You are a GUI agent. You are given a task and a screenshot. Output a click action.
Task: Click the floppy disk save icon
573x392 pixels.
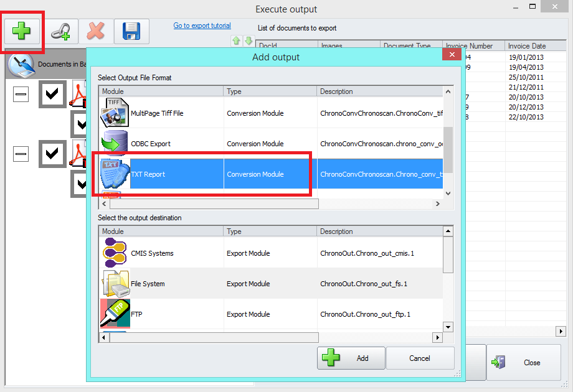131,31
